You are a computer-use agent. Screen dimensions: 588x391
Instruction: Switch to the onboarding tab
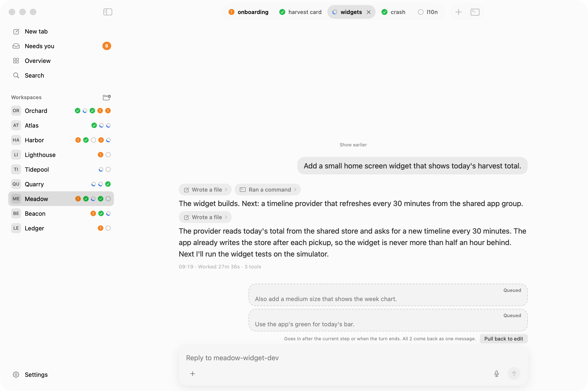click(x=248, y=12)
